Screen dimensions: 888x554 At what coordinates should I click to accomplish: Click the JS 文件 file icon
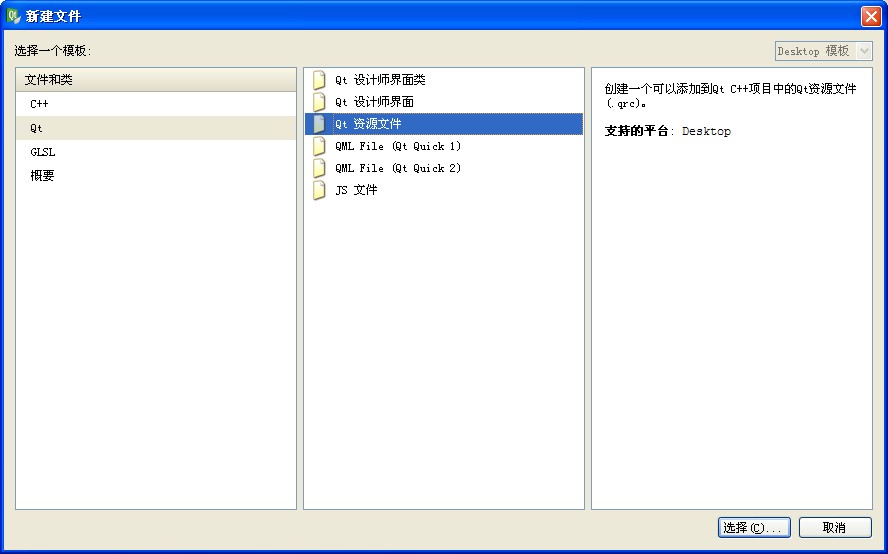pos(319,190)
